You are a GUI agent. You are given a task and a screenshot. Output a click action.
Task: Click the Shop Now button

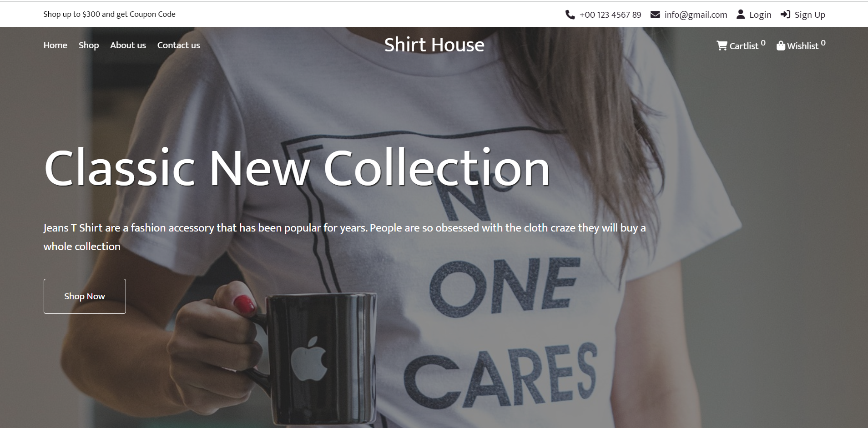click(85, 296)
